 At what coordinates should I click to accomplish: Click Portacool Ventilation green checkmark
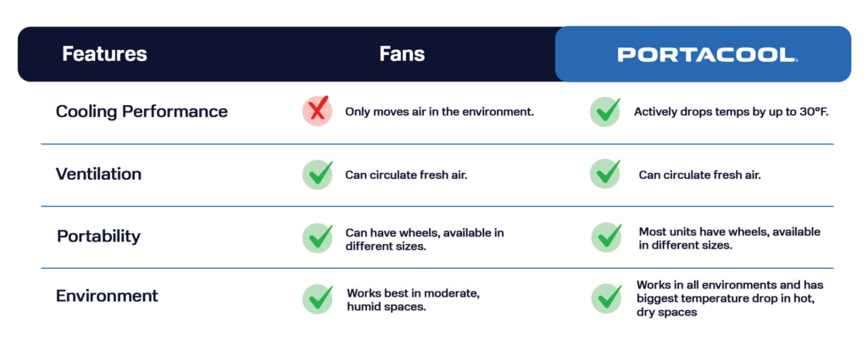click(605, 175)
